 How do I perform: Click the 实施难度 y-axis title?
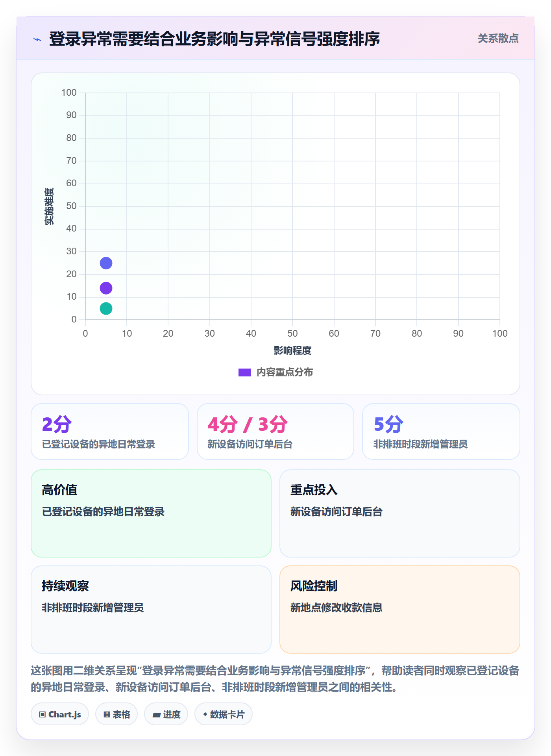coord(49,206)
